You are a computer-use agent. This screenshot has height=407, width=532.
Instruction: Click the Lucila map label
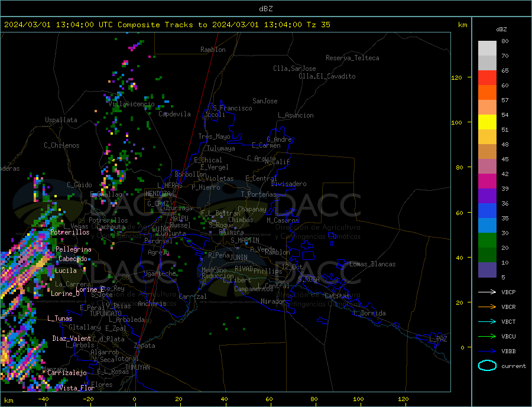(66, 271)
